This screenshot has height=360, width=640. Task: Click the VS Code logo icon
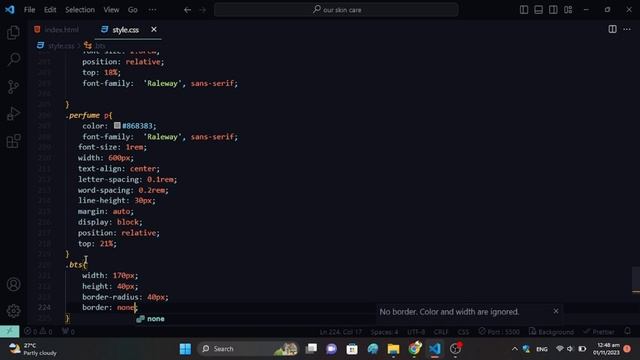pos(10,9)
